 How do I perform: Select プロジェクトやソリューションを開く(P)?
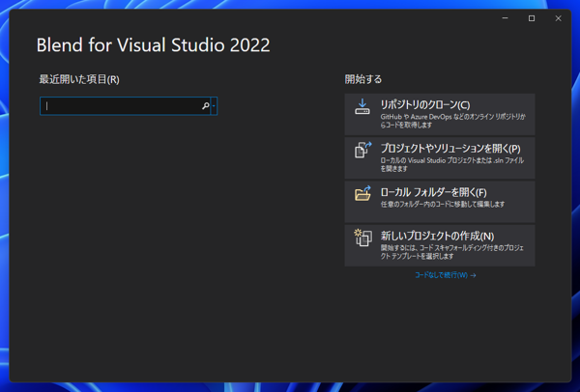(440, 158)
